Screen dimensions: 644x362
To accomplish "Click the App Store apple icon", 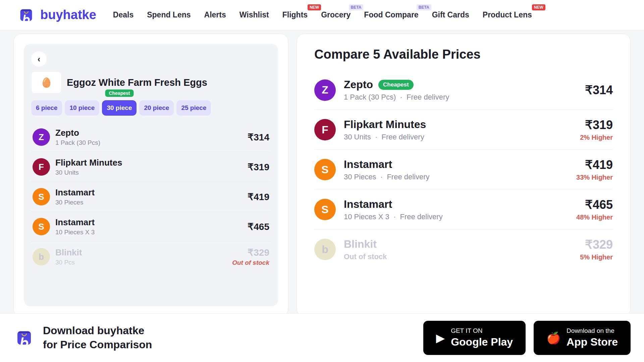I will click(553, 338).
